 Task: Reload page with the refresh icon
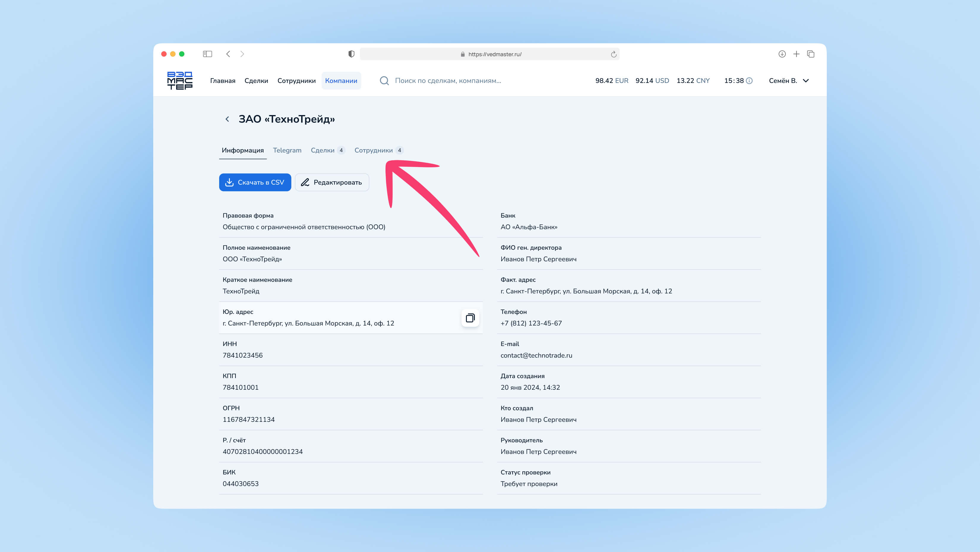(x=613, y=54)
